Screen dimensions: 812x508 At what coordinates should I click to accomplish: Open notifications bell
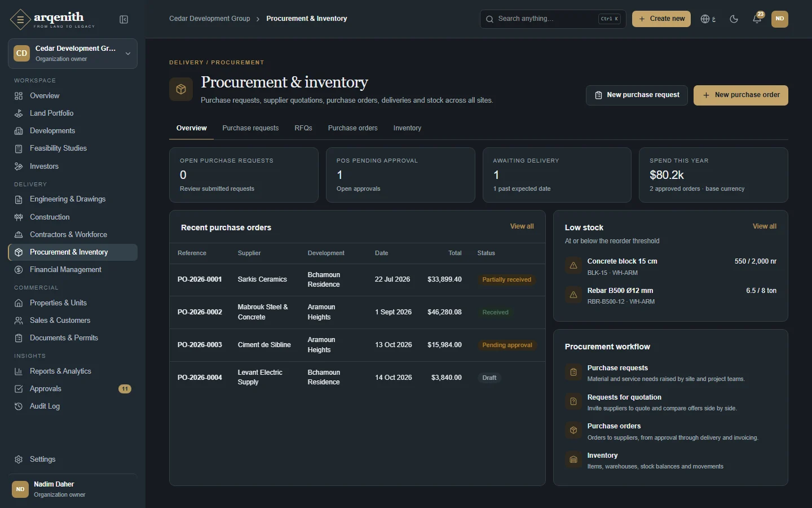[x=757, y=19]
